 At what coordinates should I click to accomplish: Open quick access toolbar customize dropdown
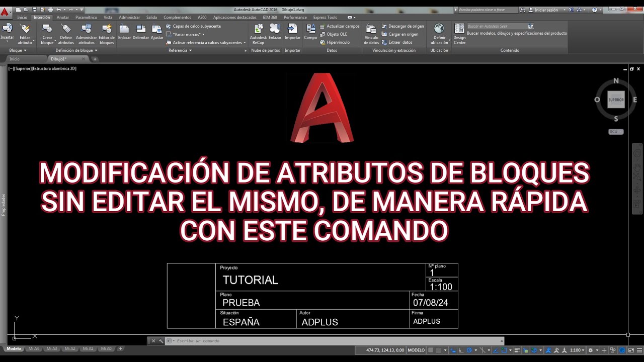click(82, 10)
